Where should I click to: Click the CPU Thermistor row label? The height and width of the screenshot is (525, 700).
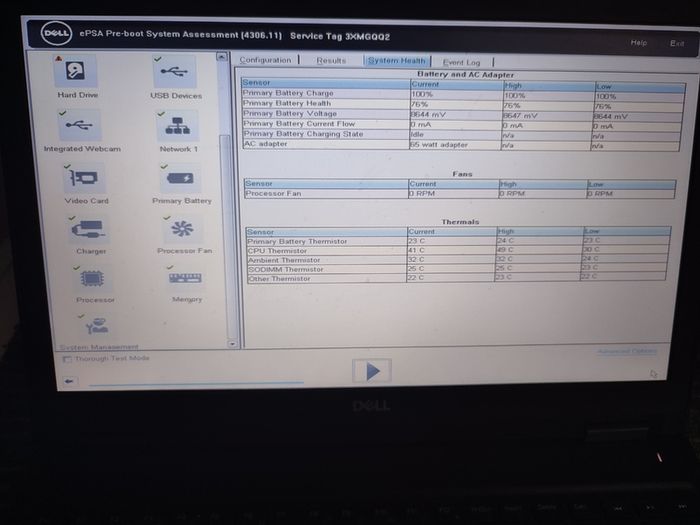(x=277, y=251)
